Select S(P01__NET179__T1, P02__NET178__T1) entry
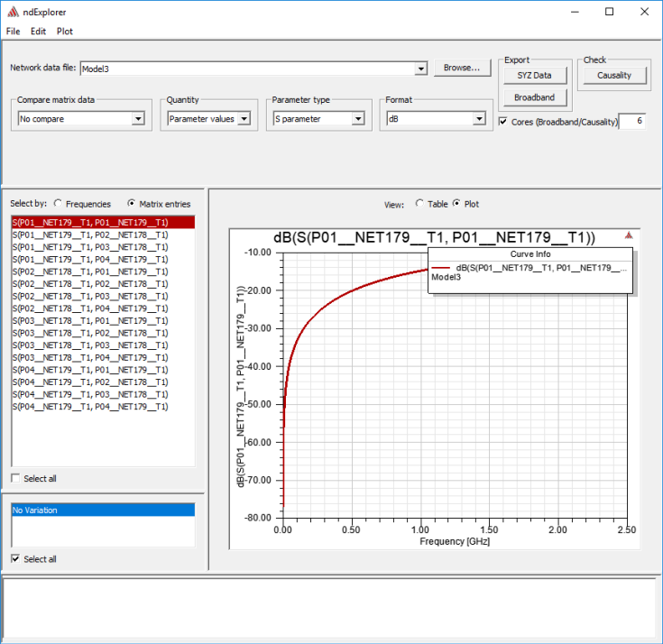This screenshot has height=644, width=663. [103, 235]
